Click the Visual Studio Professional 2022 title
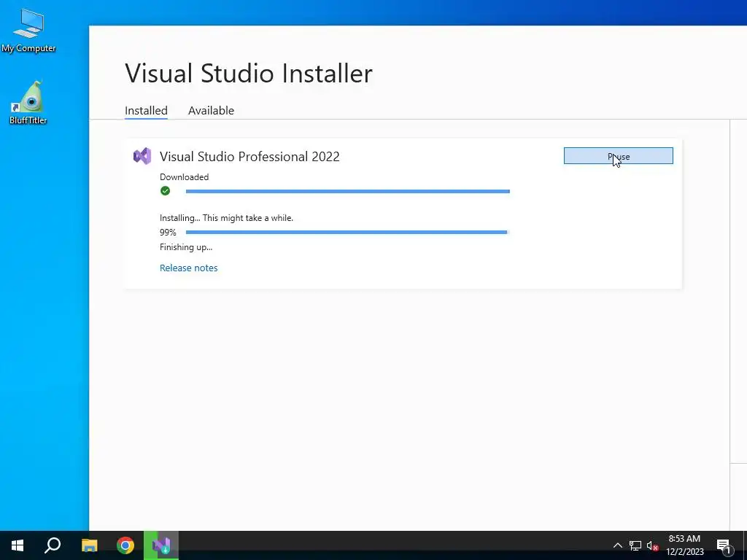 [249, 157]
